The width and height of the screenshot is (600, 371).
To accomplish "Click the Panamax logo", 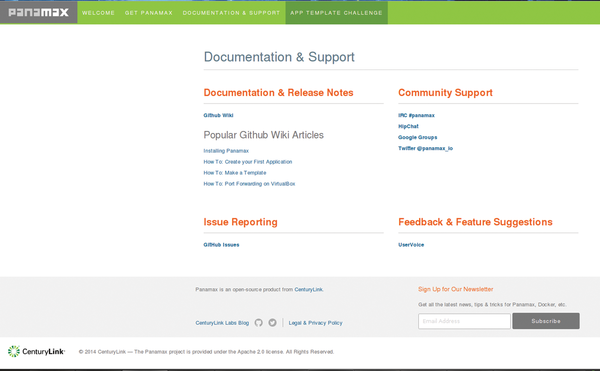I will pyautogui.click(x=38, y=12).
